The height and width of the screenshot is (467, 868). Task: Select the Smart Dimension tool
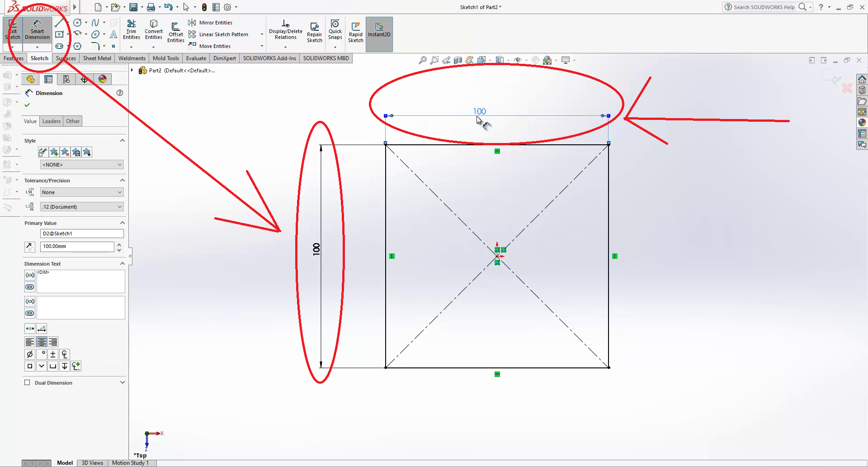[x=37, y=29]
